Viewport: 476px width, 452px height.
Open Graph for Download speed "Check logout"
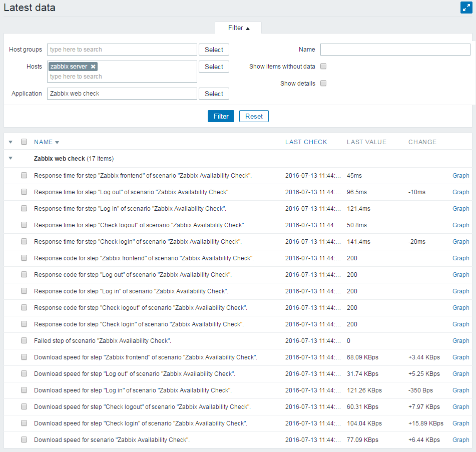460,407
